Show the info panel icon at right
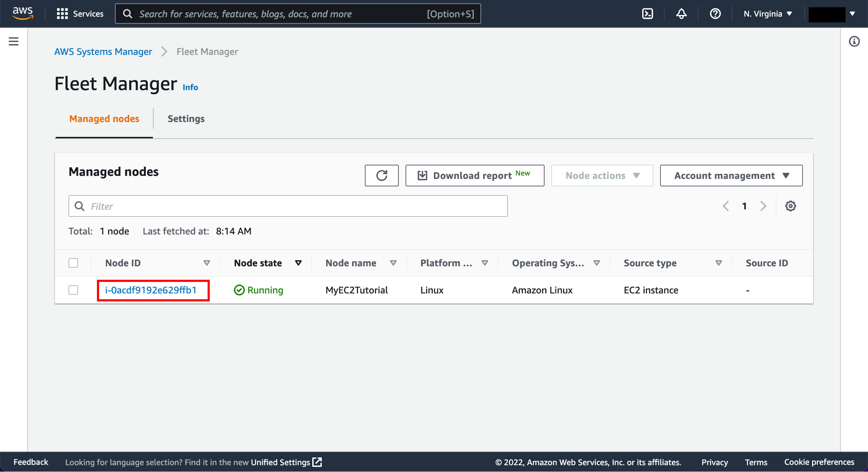 click(x=854, y=41)
